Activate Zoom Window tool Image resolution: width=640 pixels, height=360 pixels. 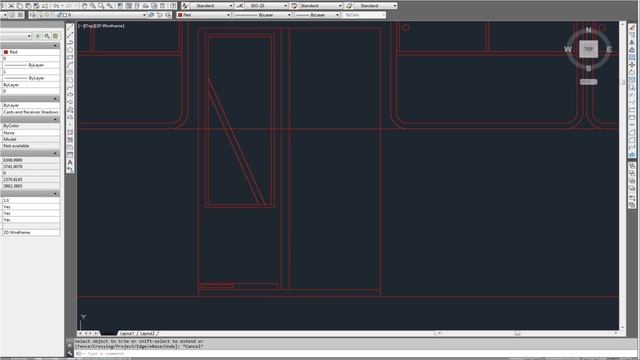(101, 6)
